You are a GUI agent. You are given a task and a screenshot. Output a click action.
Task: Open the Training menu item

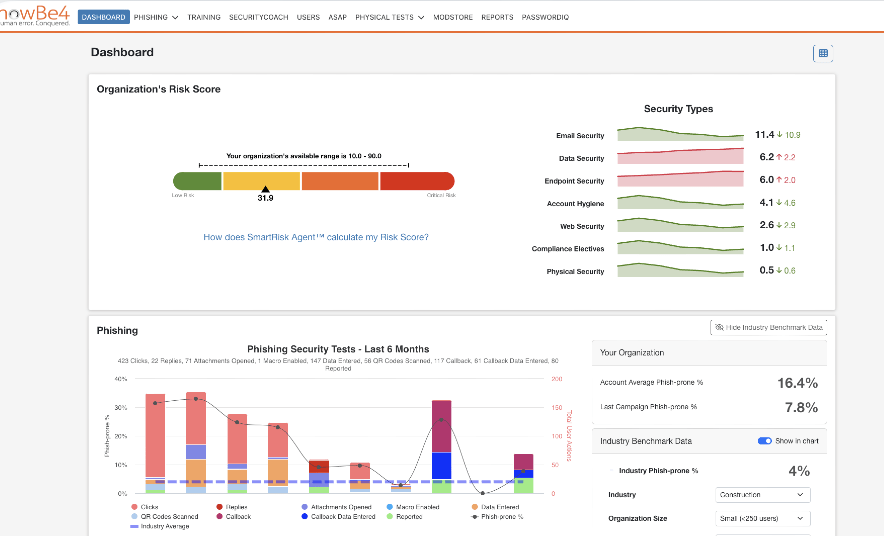(x=204, y=17)
